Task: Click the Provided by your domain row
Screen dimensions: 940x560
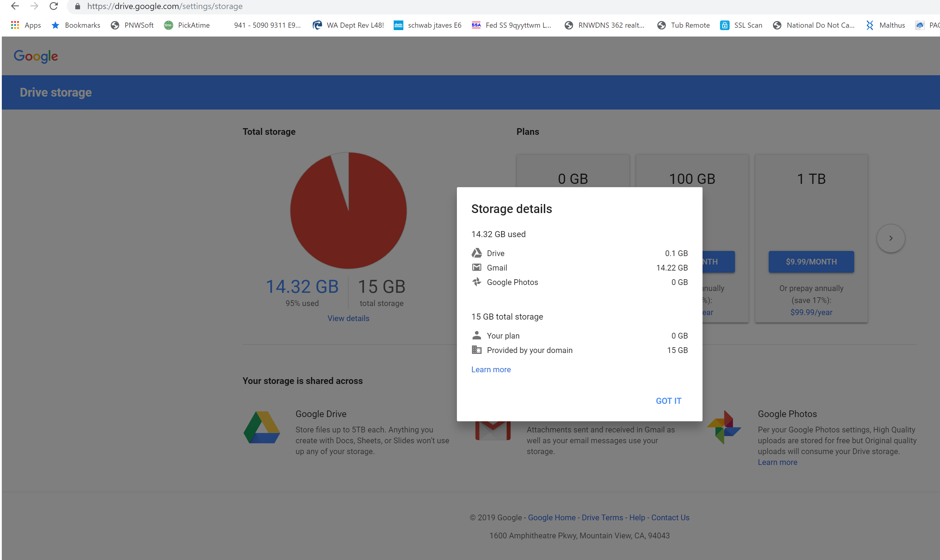Action: pos(580,350)
